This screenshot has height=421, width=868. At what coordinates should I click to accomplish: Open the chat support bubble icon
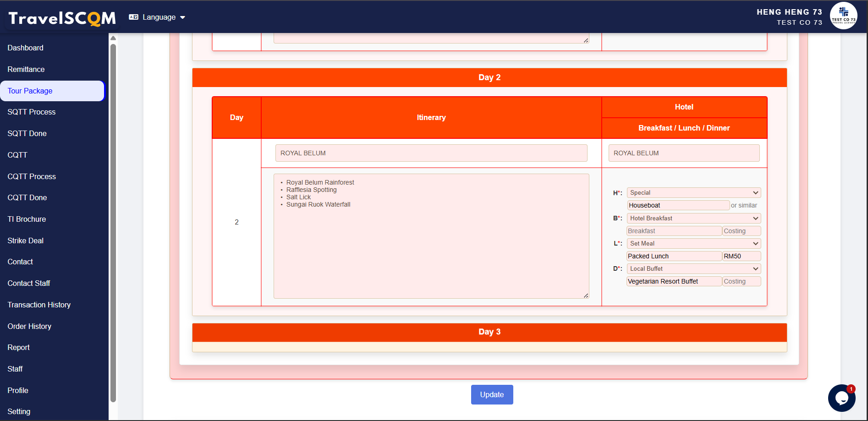coord(841,398)
